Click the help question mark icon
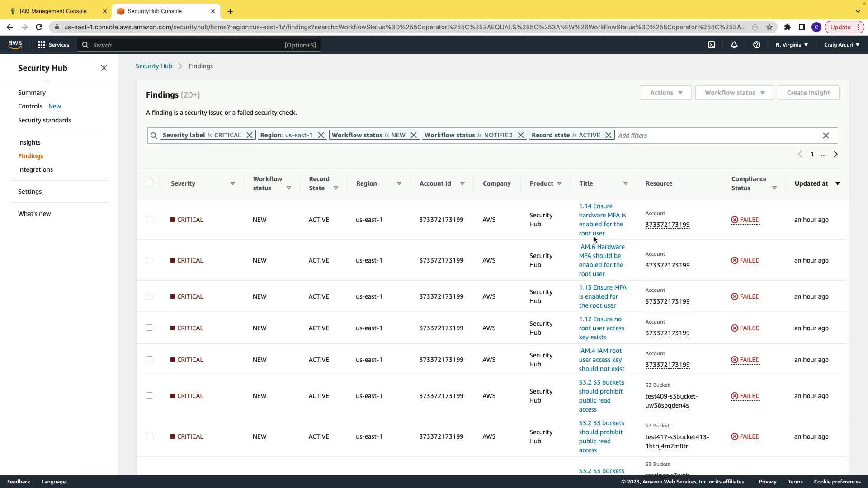868x488 pixels. [x=757, y=45]
